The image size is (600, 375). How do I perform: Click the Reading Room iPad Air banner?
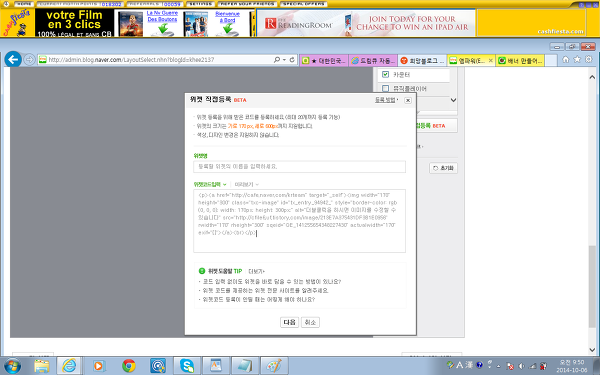[x=366, y=23]
